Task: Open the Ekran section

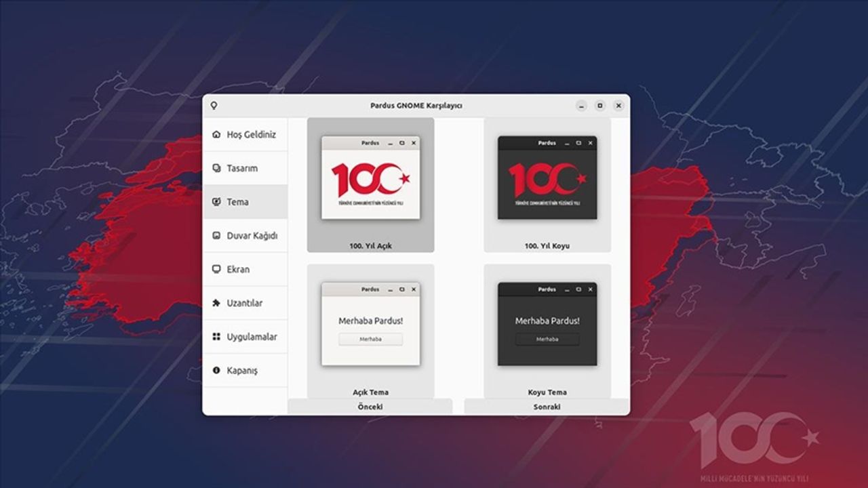Action: point(245,269)
